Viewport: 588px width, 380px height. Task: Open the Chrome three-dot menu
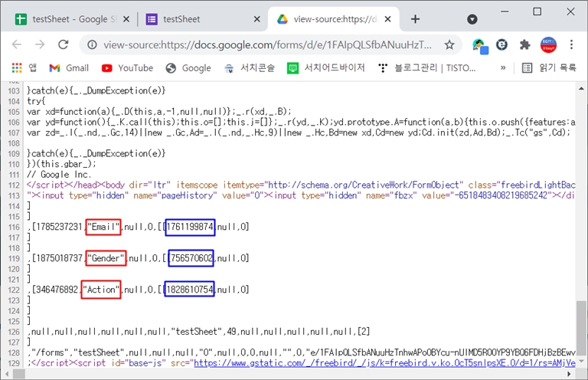click(571, 44)
